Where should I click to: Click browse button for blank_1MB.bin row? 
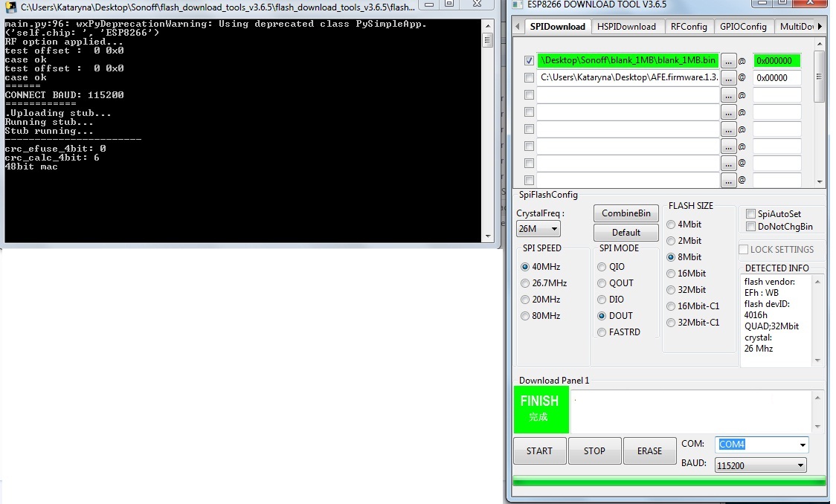click(729, 61)
